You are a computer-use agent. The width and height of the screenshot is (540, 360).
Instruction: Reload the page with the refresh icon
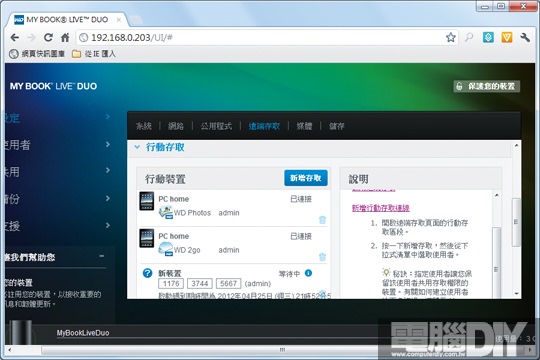pos(48,37)
